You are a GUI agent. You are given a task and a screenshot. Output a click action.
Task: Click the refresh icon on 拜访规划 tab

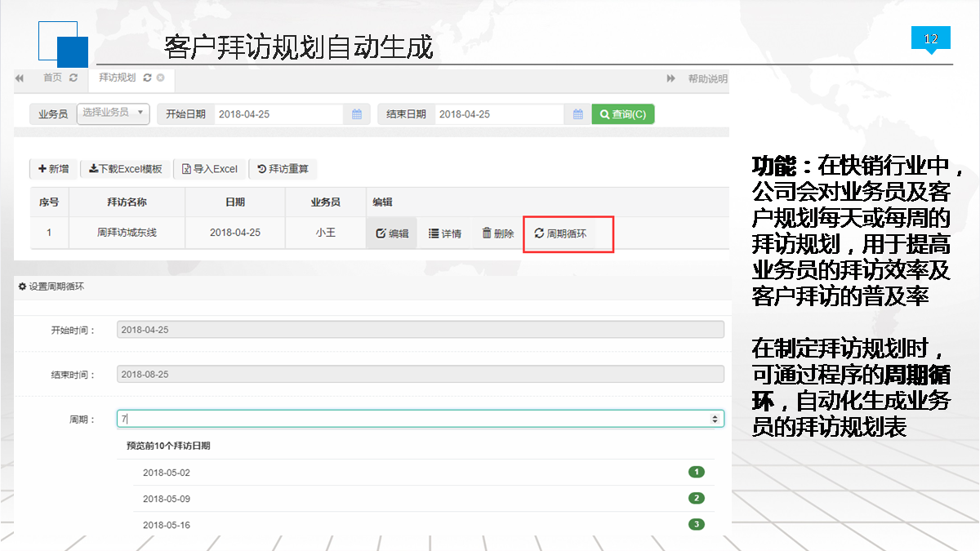(x=147, y=78)
